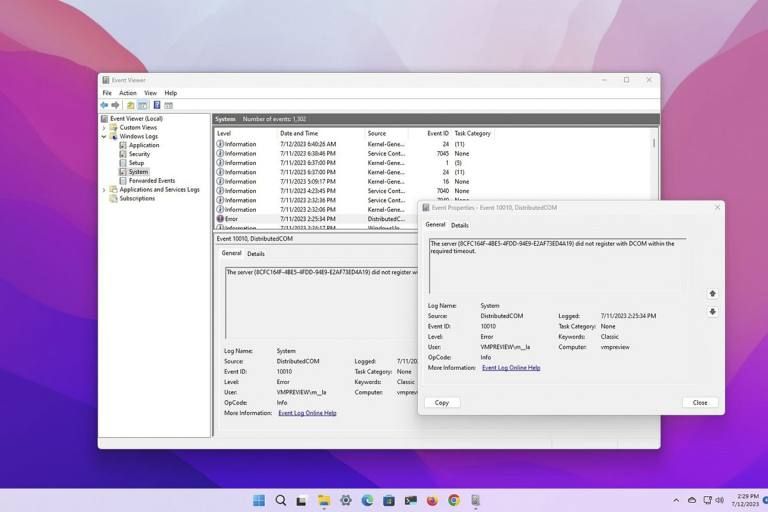Click the volume icon in system tray
This screenshot has width=768, height=512.
pyautogui.click(x=720, y=500)
